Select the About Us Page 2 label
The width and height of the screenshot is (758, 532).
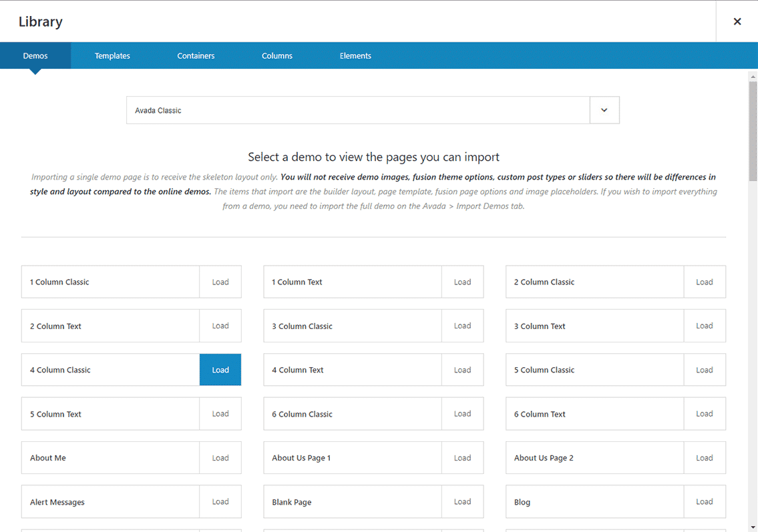click(544, 458)
